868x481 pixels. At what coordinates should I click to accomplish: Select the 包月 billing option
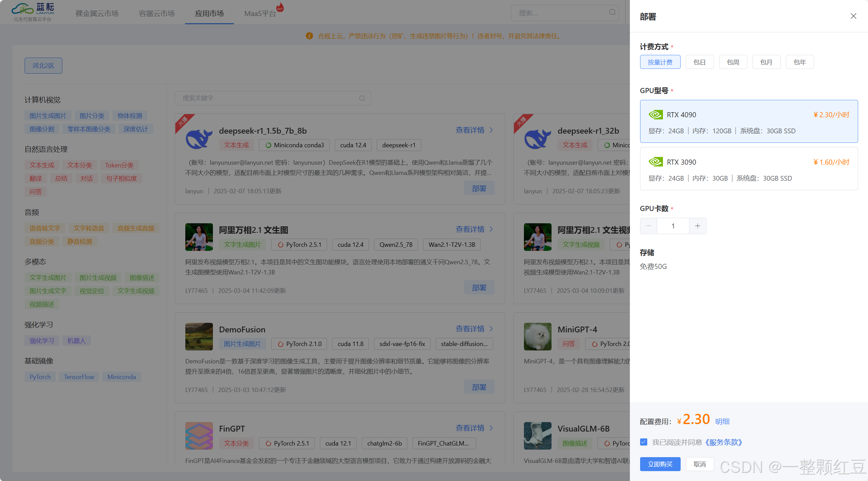click(766, 62)
